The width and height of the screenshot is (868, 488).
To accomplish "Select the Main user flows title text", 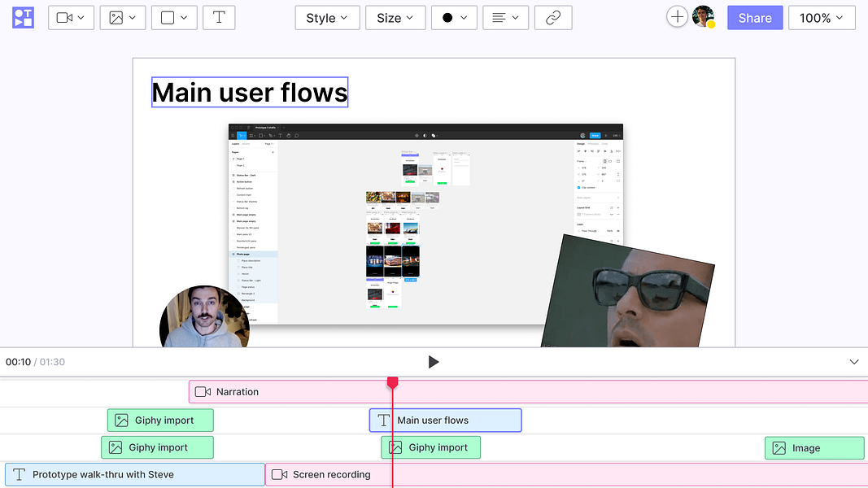I will click(x=250, y=92).
